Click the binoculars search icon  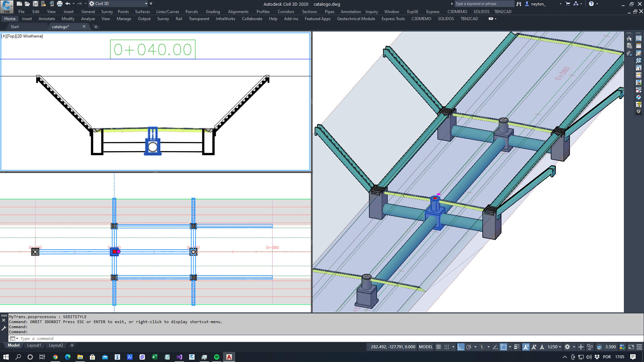tap(519, 4)
